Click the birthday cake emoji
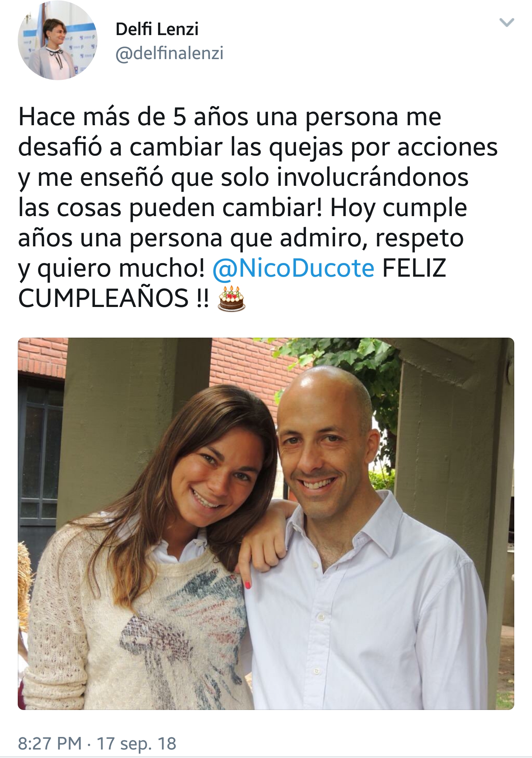Viewport: 532px width, 758px height. point(232,298)
